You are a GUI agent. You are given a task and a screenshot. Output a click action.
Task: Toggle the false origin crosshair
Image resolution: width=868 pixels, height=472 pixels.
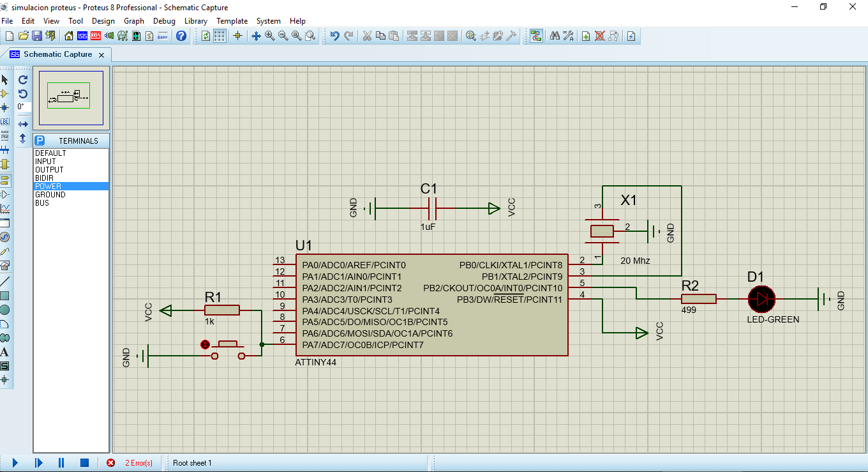click(x=237, y=36)
